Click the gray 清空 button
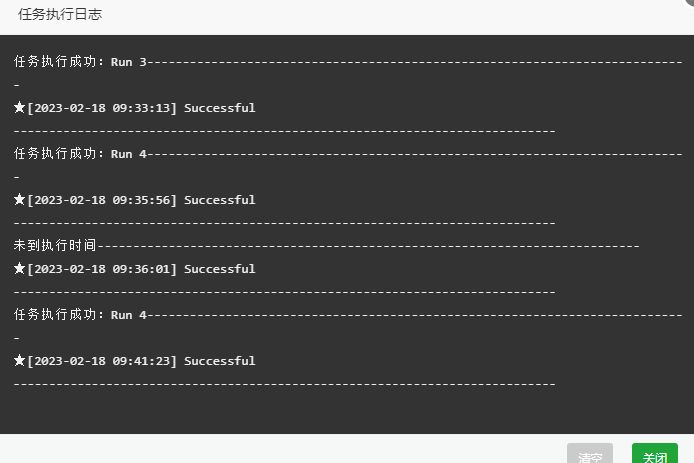The width and height of the screenshot is (694, 463). point(590,454)
